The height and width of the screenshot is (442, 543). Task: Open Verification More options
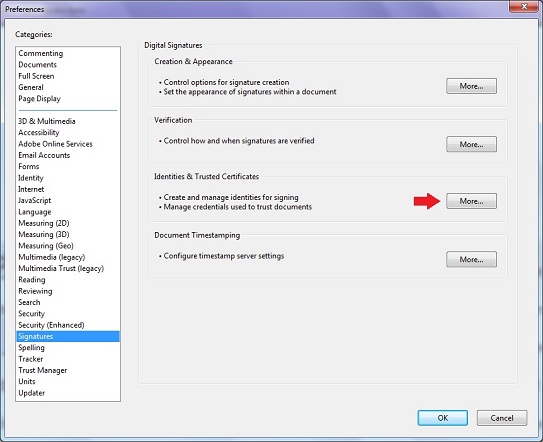(x=471, y=144)
